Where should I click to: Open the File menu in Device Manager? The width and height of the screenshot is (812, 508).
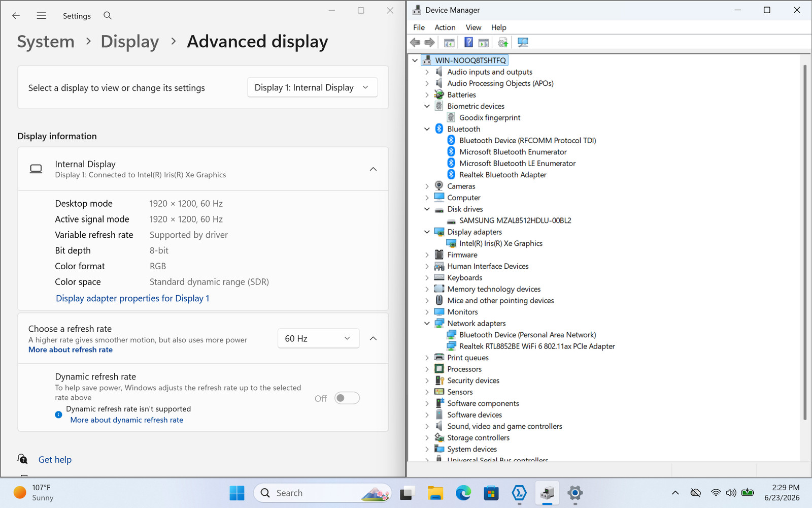[419, 27]
